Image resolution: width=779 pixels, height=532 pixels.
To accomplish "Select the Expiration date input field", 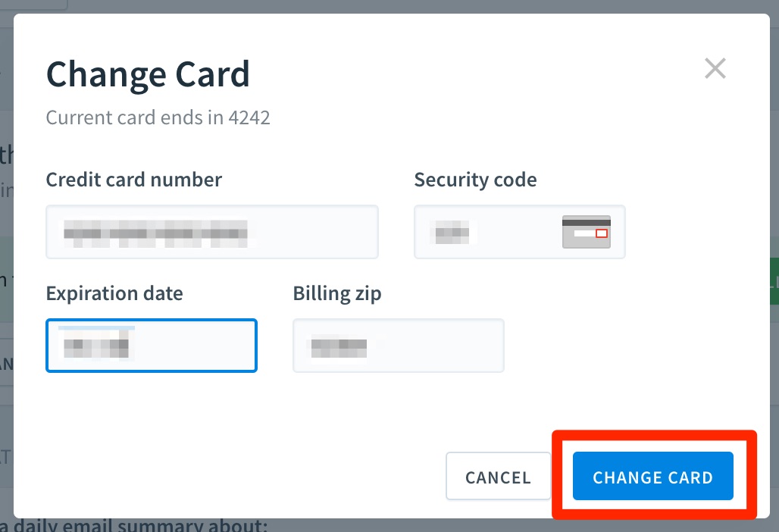I will 152,346.
